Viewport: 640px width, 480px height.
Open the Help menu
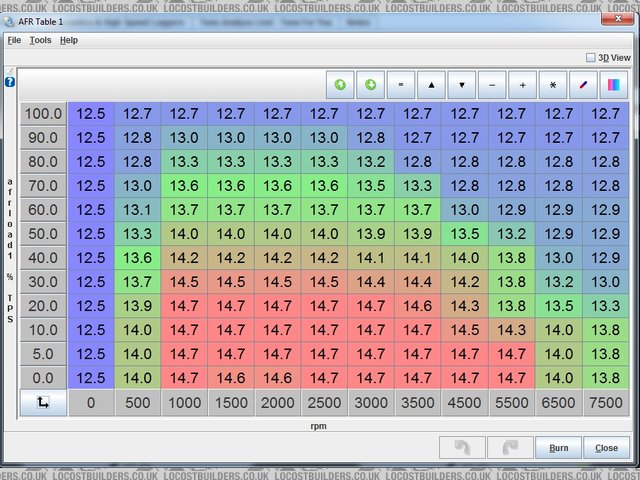pyautogui.click(x=68, y=40)
